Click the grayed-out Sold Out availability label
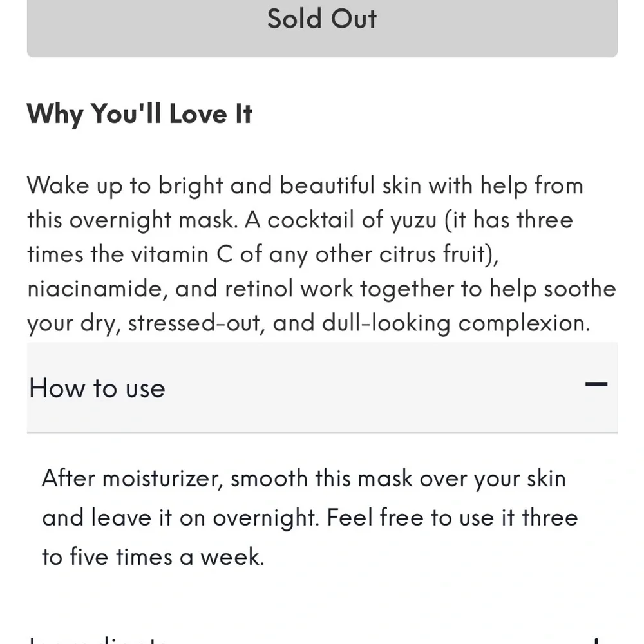This screenshot has height=644, width=644. (322, 19)
